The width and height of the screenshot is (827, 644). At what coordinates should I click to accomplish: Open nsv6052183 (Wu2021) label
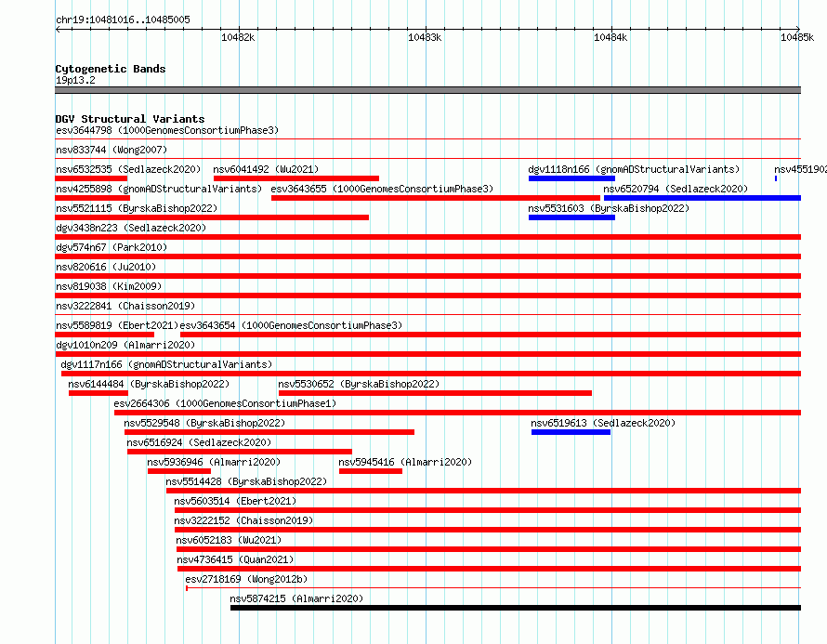[229, 540]
